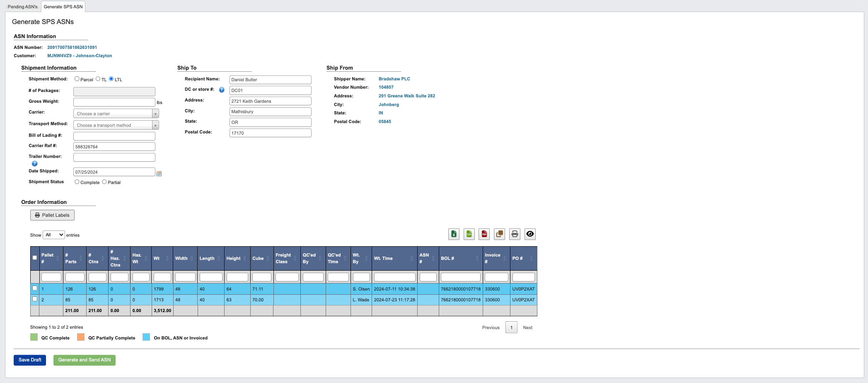The image size is (868, 383).
Task: Open the Choose a carrier dropdown
Action: (116, 113)
